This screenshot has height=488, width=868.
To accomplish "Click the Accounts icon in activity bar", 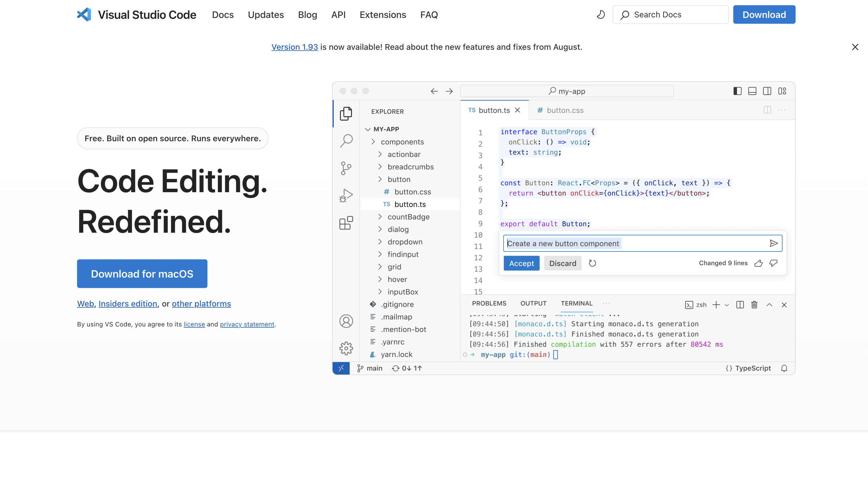I will point(346,321).
